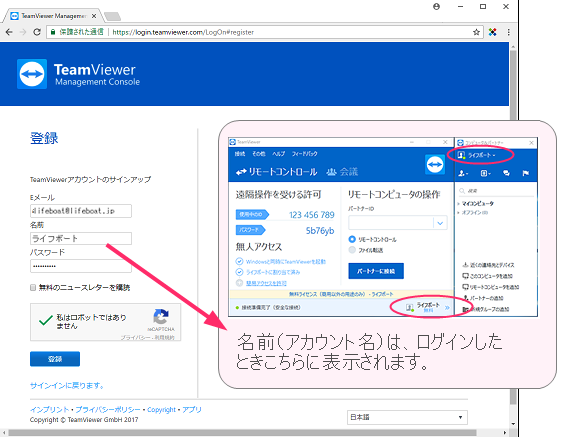
Task: Bookmark this page with the star icon
Action: (x=476, y=32)
